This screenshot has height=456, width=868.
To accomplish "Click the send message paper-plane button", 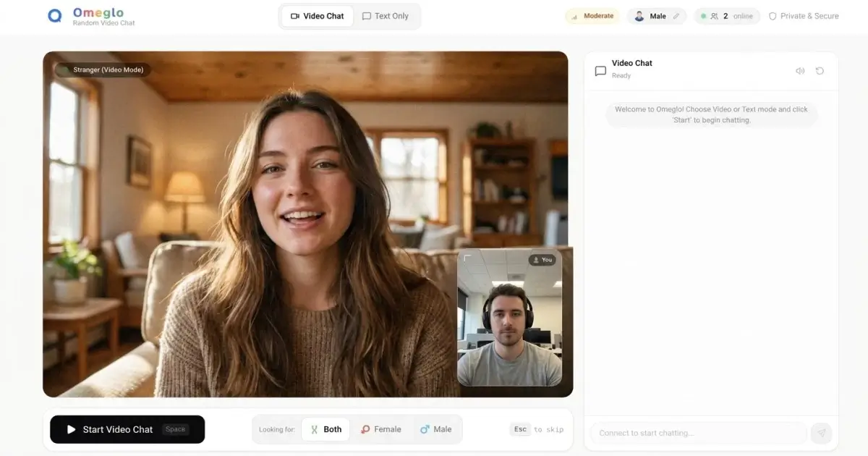I will coord(821,433).
